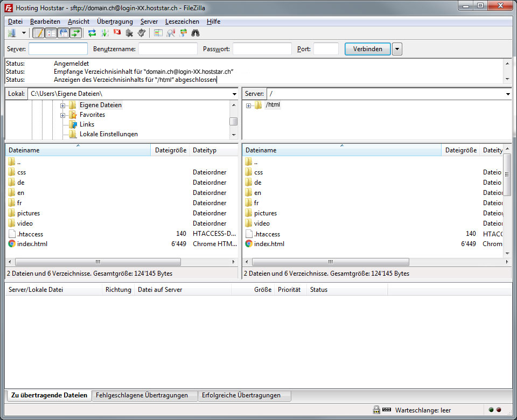This screenshot has width=517, height=420.
Task: Focus the Benutzername field
Action: click(x=168, y=49)
